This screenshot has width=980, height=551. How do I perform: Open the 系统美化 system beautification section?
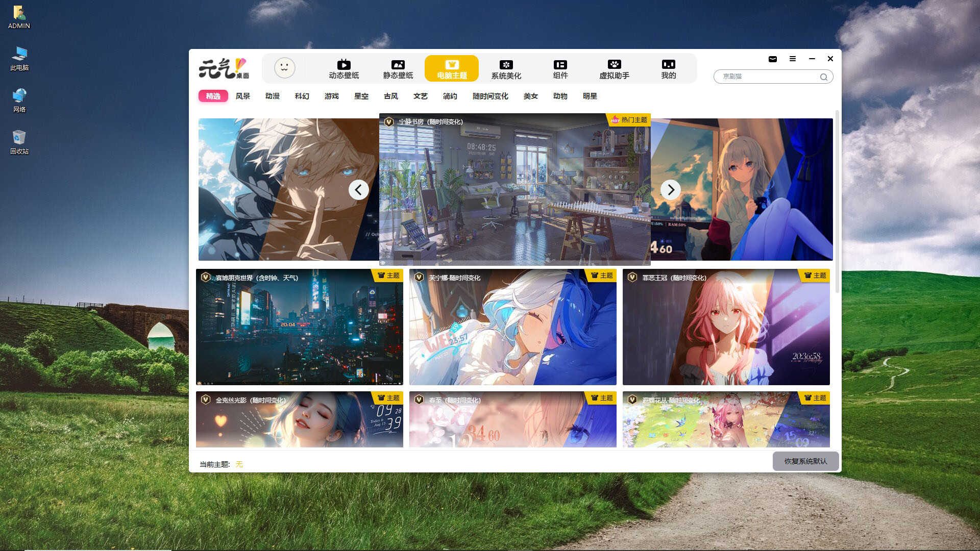click(x=505, y=68)
